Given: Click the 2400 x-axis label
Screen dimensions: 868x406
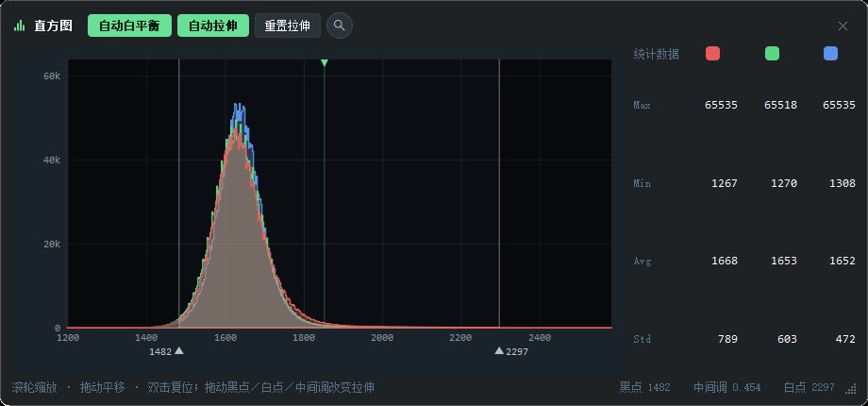Looking at the screenshot, I should pos(540,338).
